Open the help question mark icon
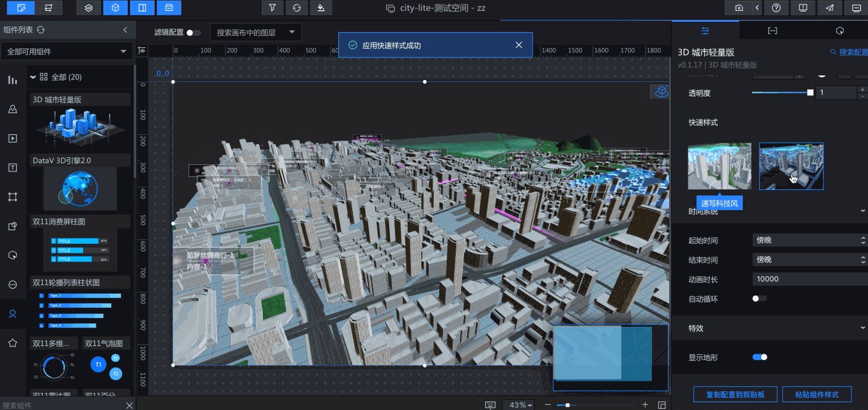Screen dimensions: 868x410 [x=776, y=8]
